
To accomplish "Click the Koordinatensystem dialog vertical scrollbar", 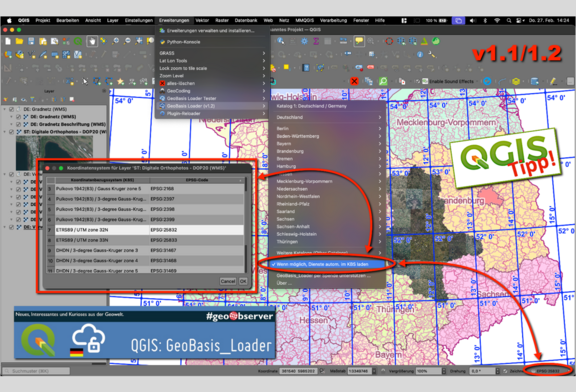I will (245, 224).
